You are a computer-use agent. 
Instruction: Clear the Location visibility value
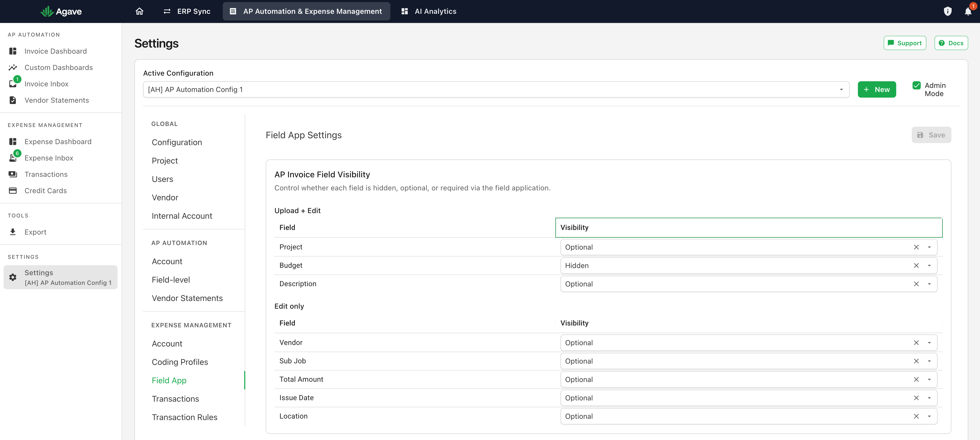tap(916, 416)
